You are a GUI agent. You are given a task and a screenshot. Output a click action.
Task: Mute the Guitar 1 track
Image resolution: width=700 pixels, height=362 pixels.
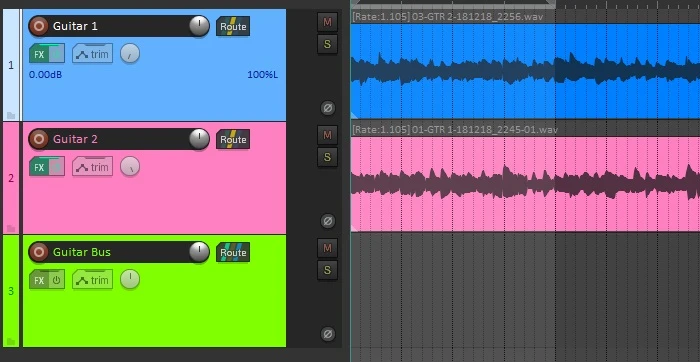point(327,22)
